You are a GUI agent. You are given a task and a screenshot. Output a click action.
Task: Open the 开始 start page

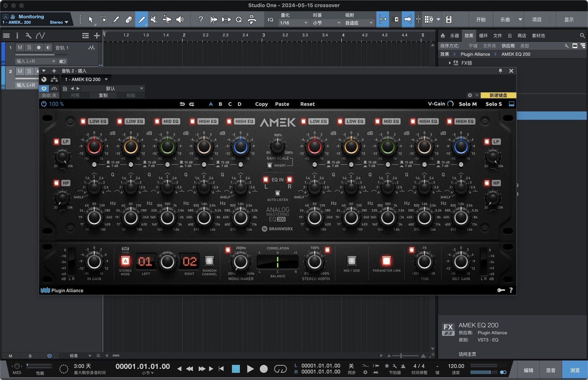point(481,20)
